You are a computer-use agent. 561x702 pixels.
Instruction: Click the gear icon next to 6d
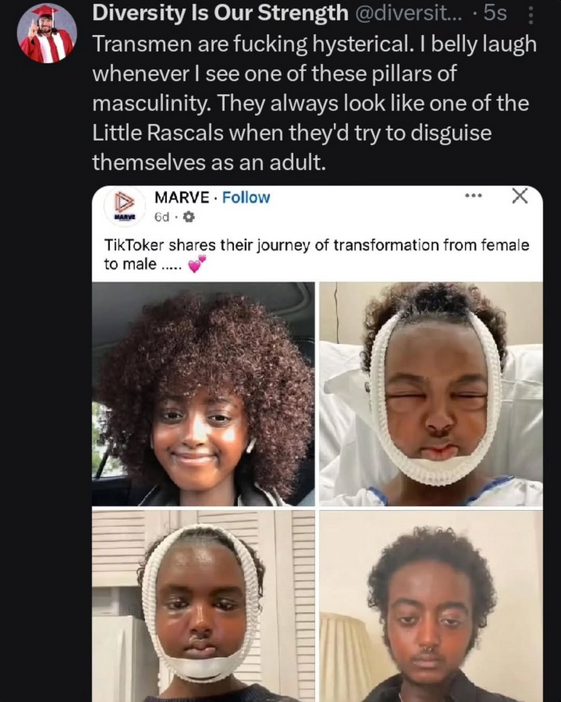click(189, 217)
